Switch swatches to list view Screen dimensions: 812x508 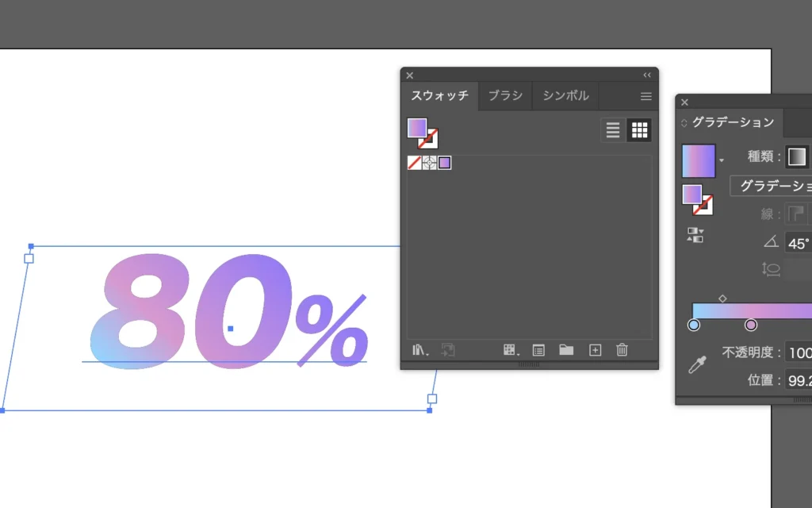tap(613, 130)
